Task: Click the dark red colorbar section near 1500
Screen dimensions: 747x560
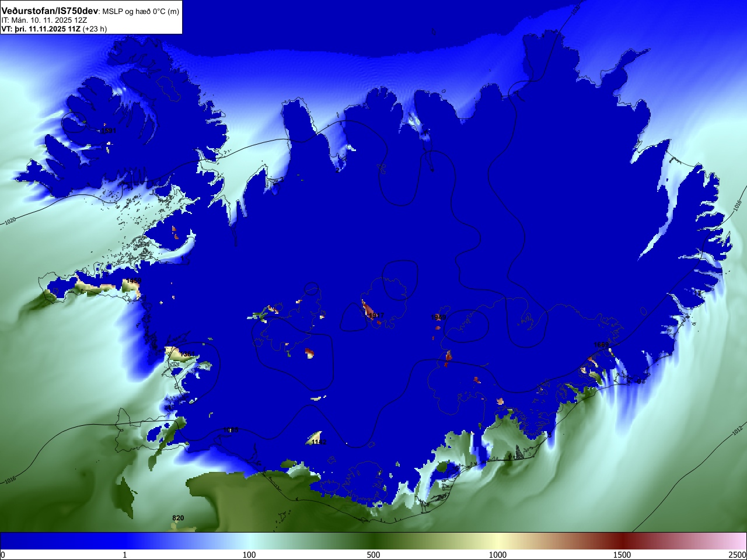Action: coord(622,541)
